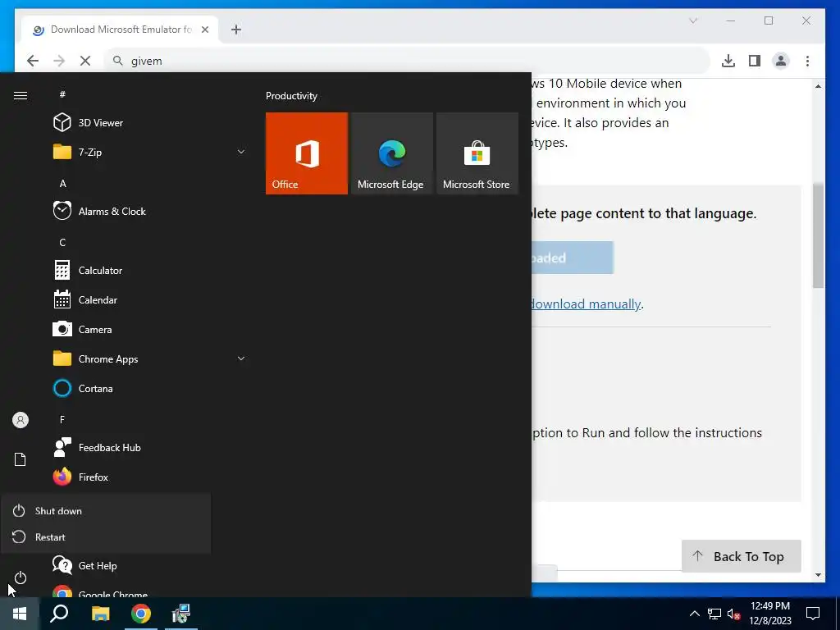Expand the Chrome Apps chevron
The image size is (840, 630).
point(241,358)
